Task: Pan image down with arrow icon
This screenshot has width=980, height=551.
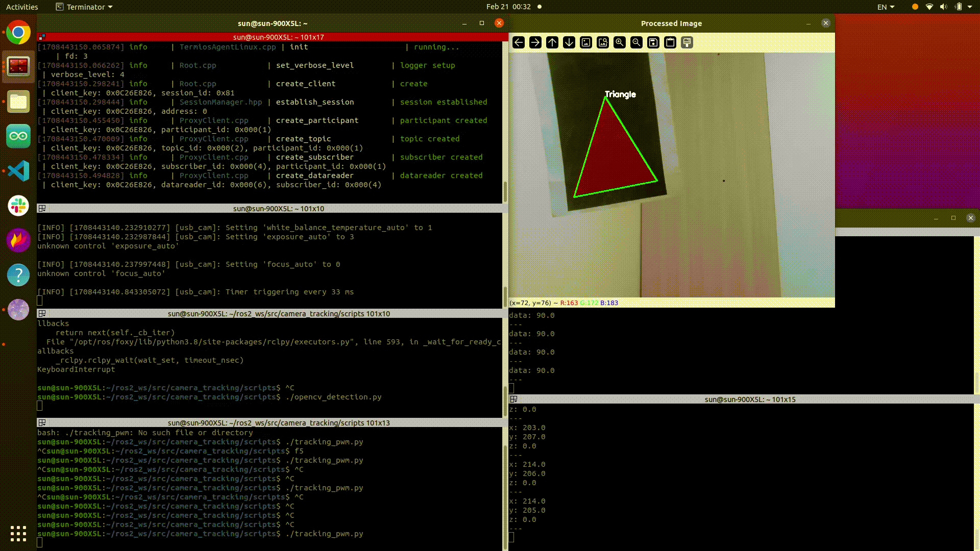Action: 569,42
